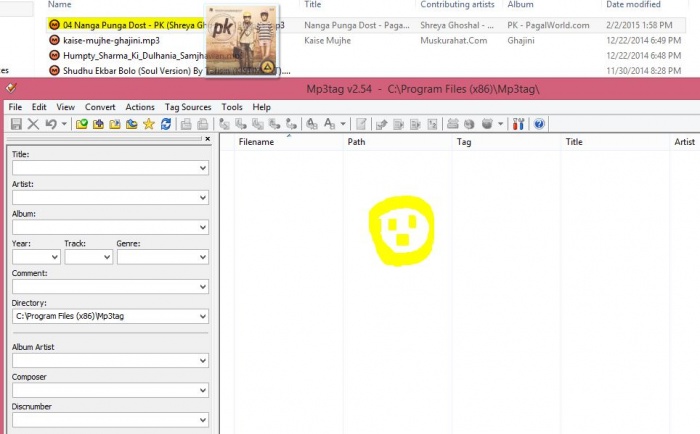Click the Help question mark icon
Viewport: 700px width, 434px height.
[x=539, y=124]
